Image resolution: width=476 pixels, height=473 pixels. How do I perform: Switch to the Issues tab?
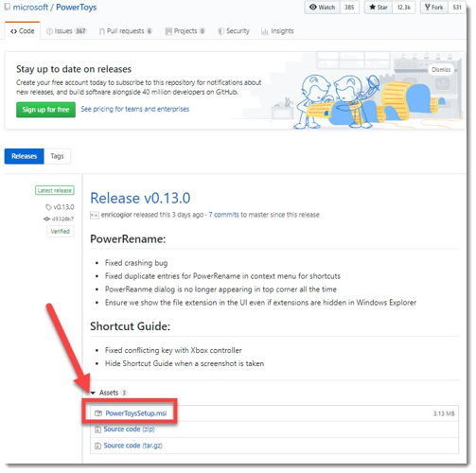66,31
